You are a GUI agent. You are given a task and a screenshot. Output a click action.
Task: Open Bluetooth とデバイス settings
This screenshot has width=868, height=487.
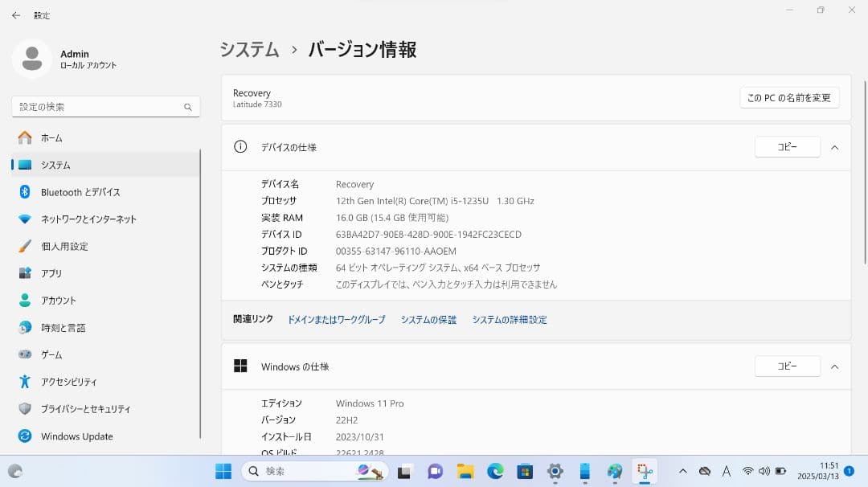tap(79, 191)
